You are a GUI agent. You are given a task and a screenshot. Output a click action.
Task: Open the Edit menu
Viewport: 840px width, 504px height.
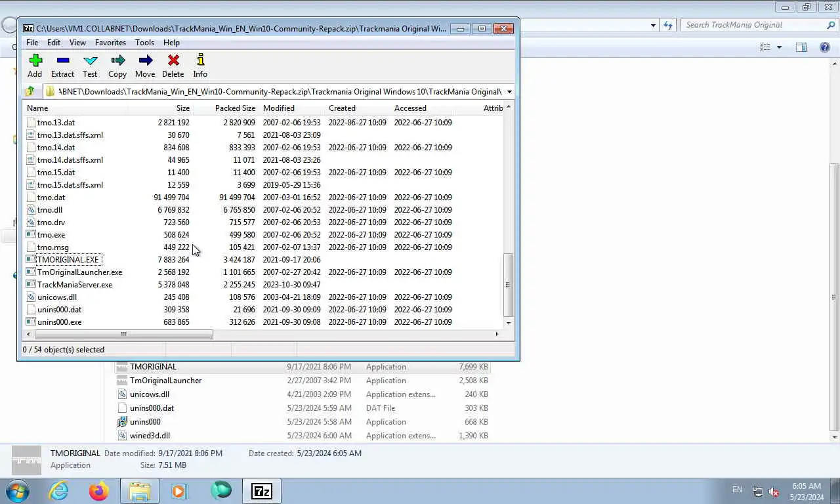(x=54, y=43)
